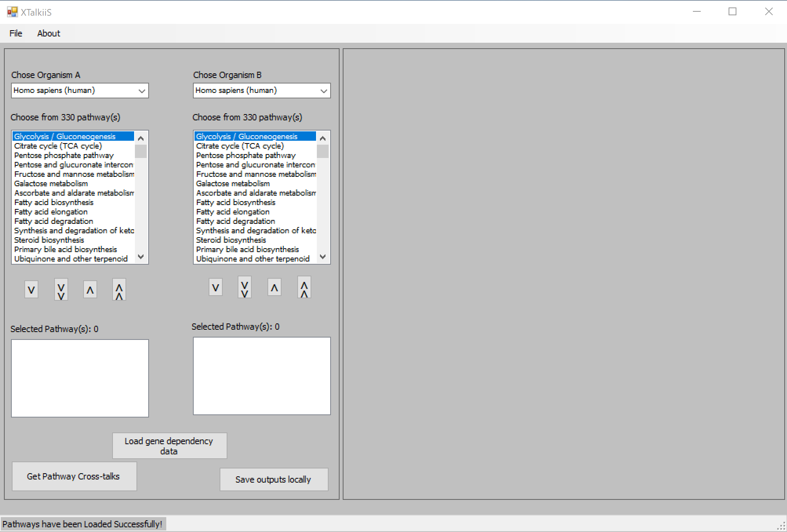Select Citrate cycle in Organism A list
Image resolution: width=787 pixels, height=532 pixels.
[x=58, y=146]
